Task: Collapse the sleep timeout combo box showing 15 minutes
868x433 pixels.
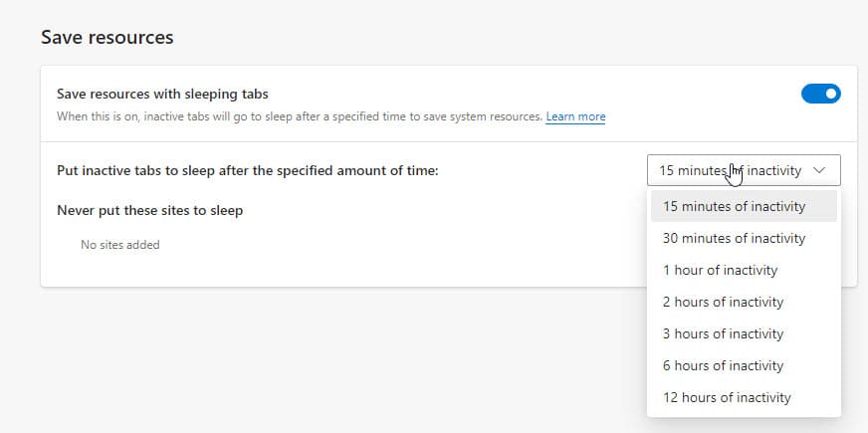Action: pos(744,170)
